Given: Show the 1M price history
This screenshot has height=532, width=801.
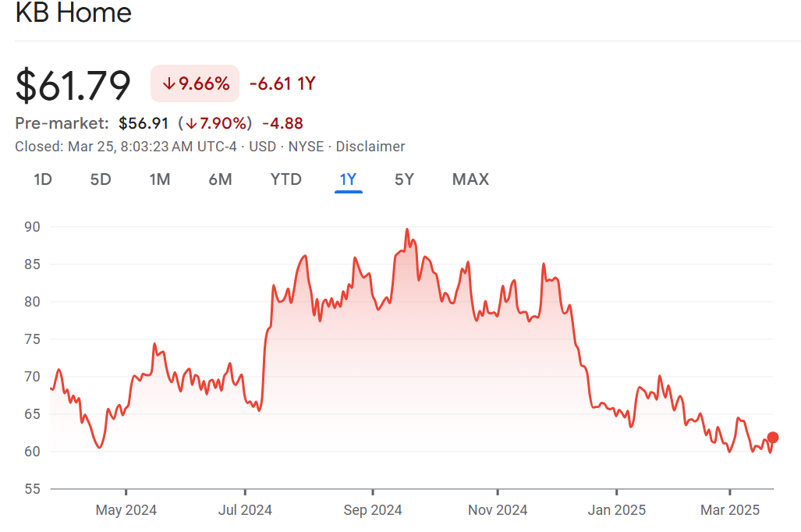Looking at the screenshot, I should [160, 179].
